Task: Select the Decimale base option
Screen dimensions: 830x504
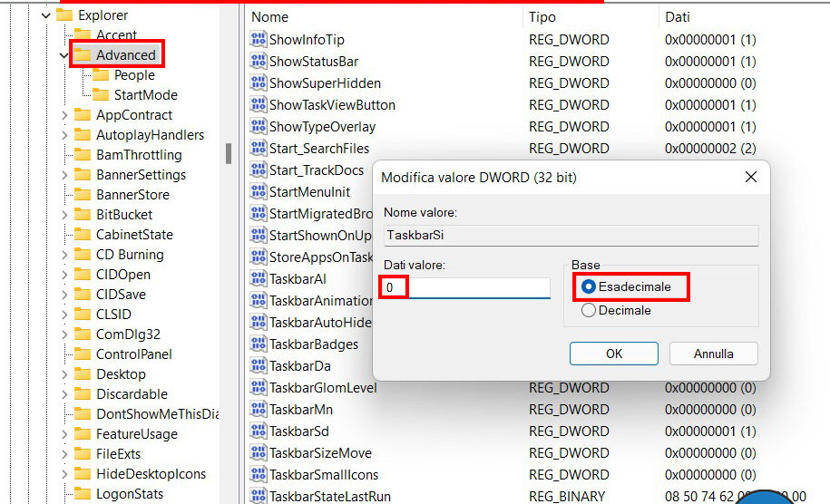Action: point(616,310)
